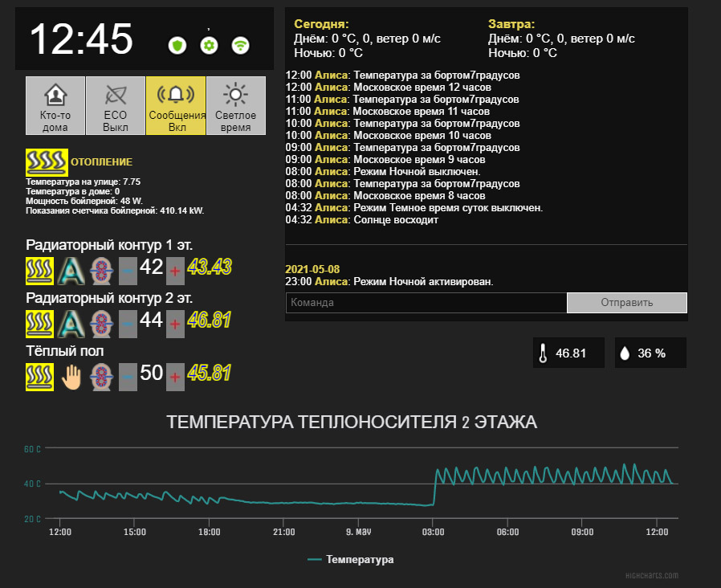
Task: Toggle the Светлое время daylight tile
Action: tap(235, 105)
